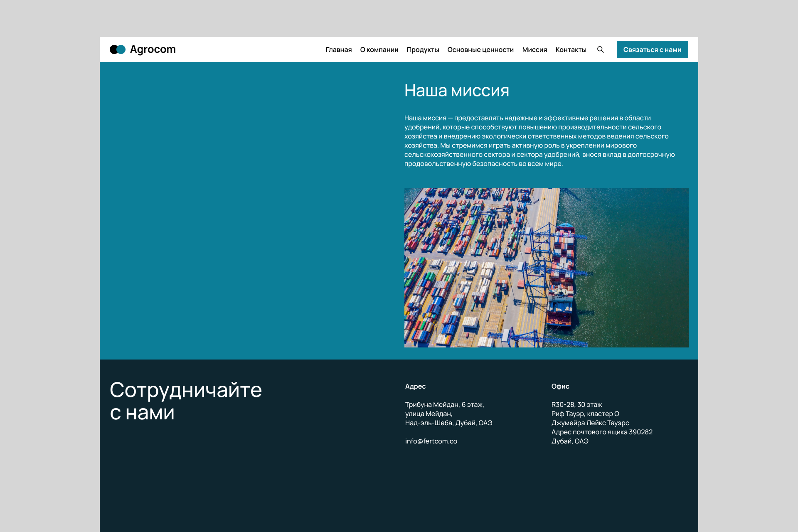
Task: Click the Офис label in footer
Action: point(560,386)
